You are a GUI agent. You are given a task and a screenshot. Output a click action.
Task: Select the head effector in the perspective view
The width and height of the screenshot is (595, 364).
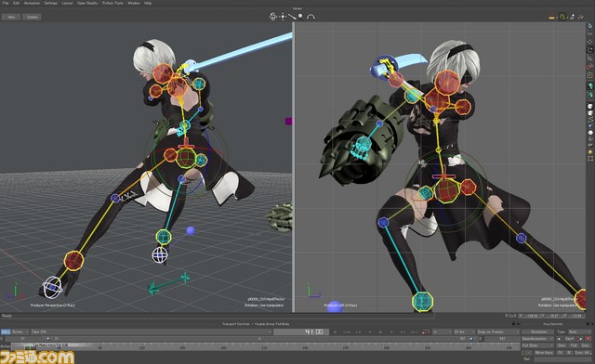pyautogui.click(x=164, y=73)
